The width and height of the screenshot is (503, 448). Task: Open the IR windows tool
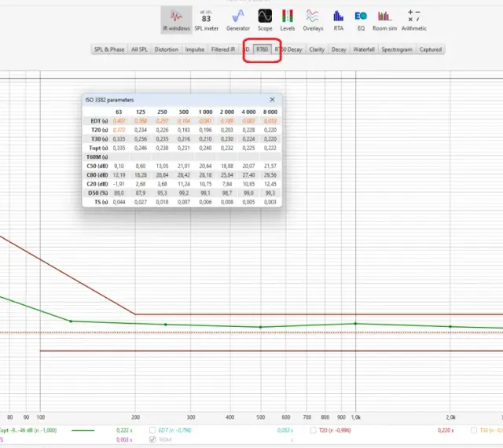176,20
